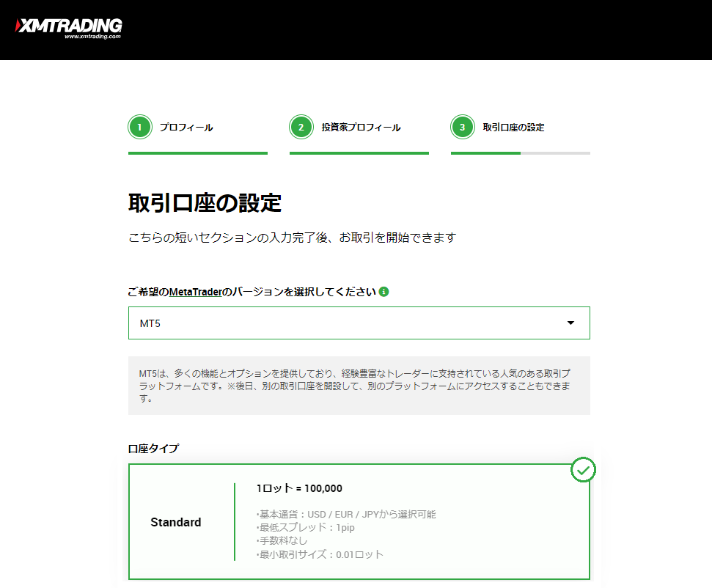
Task: Open the プロフィール step tab
Action: point(197,134)
